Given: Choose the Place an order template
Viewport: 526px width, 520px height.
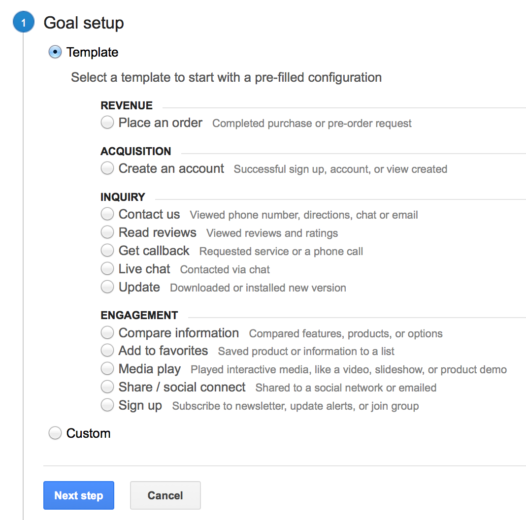Looking at the screenshot, I should [x=107, y=122].
